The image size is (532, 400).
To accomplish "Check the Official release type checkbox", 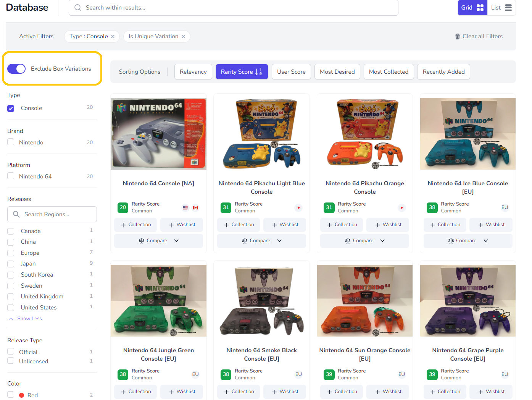I will (x=11, y=352).
